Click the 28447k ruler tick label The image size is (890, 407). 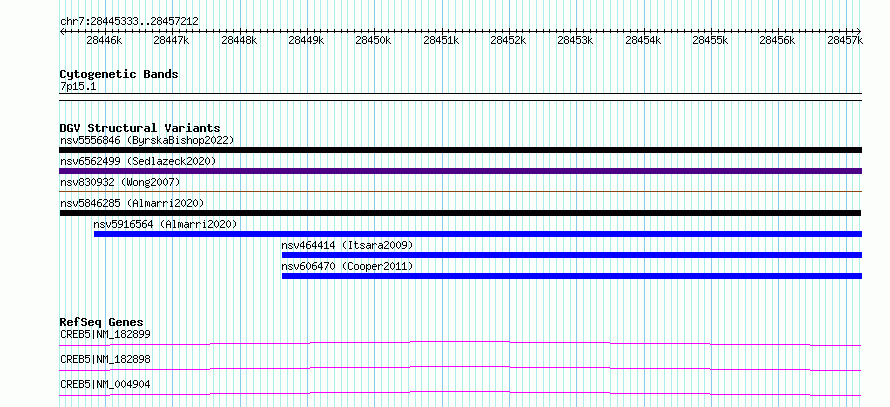171,40
